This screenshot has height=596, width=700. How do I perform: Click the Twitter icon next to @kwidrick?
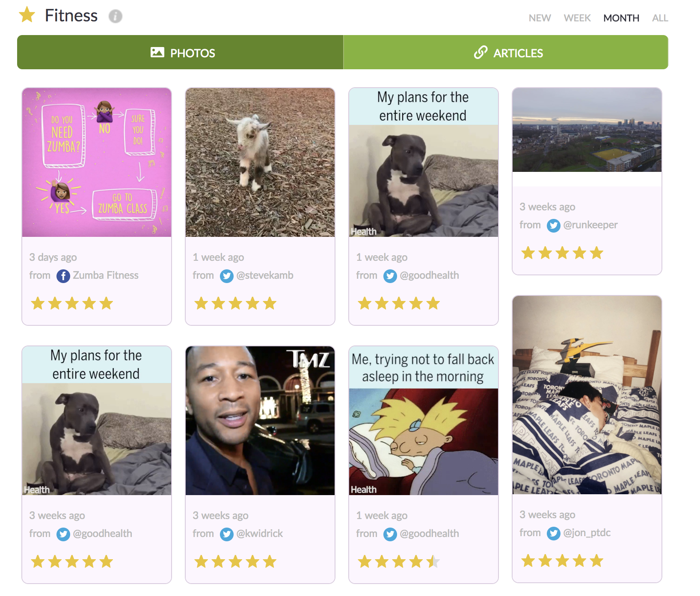click(x=227, y=534)
